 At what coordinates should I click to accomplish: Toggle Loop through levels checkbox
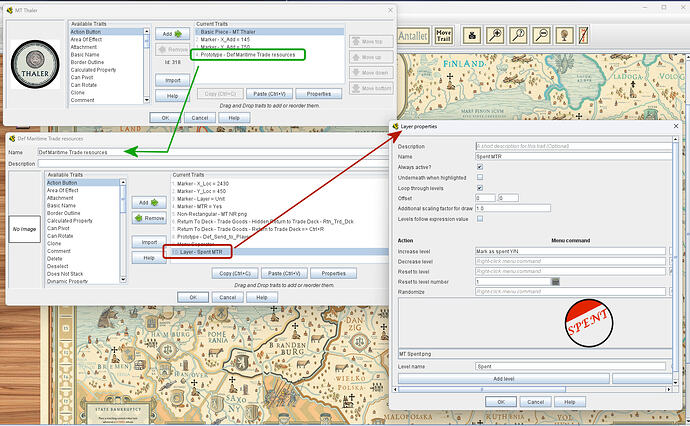click(480, 187)
